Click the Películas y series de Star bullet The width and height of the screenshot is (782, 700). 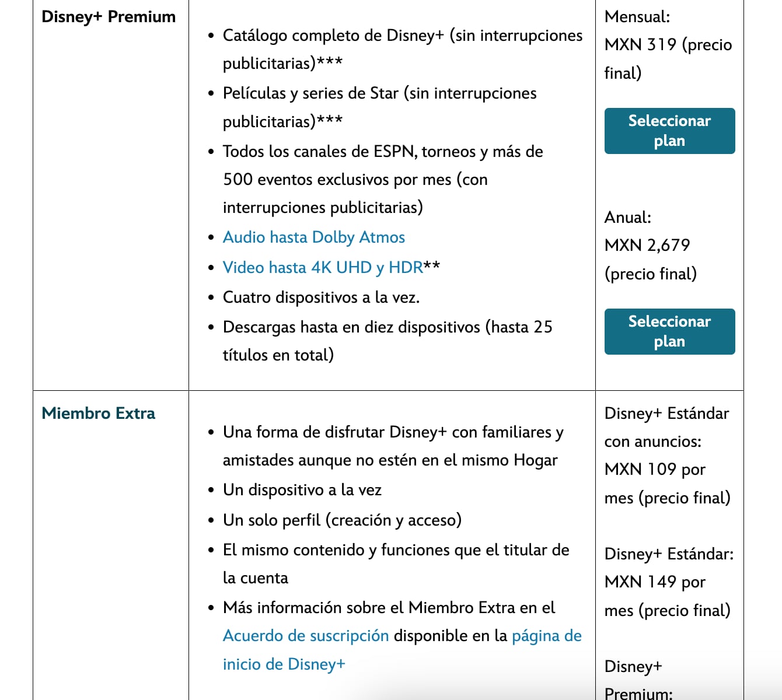pos(380,107)
